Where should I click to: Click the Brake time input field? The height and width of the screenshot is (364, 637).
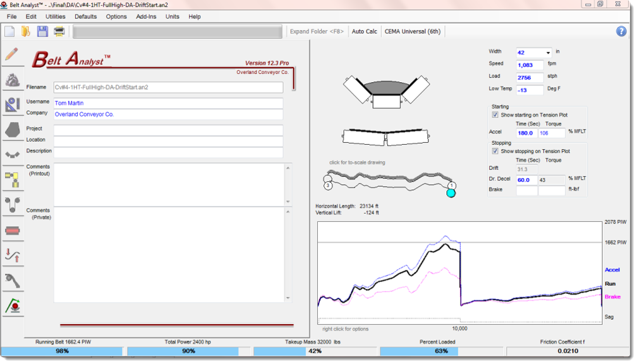(527, 190)
